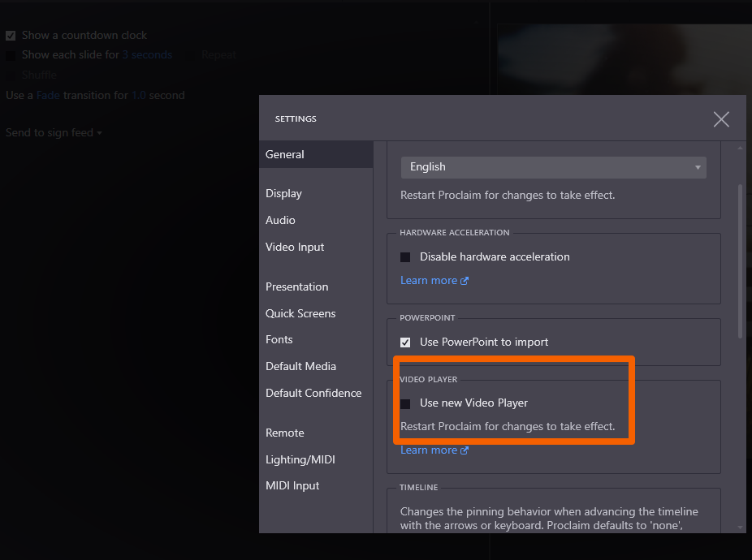Open Lighting/MIDI settings

coord(300,460)
